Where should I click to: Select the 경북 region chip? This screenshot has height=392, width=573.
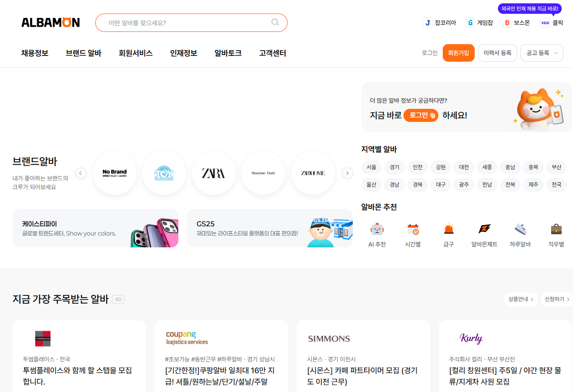point(418,185)
